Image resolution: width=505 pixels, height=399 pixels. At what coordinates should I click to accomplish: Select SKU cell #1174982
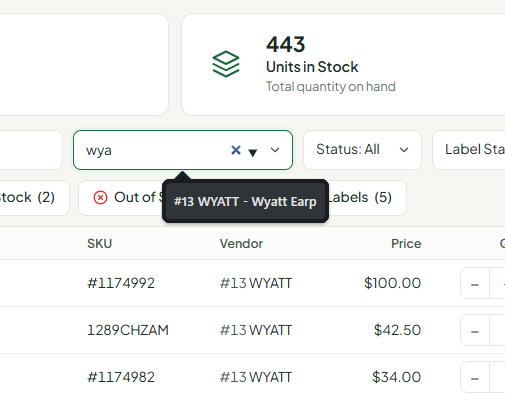coord(121,377)
